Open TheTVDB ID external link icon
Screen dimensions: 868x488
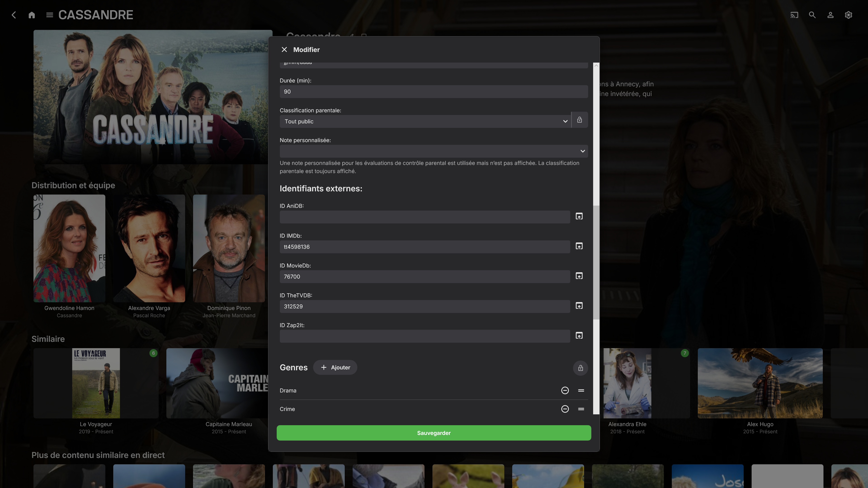click(579, 306)
